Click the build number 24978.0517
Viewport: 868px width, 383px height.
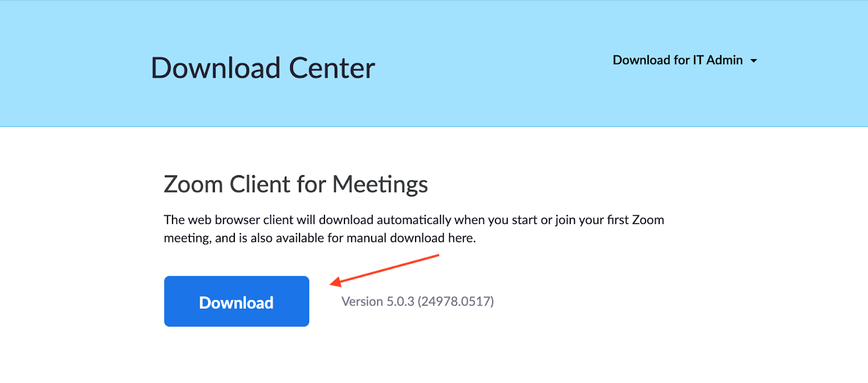456,302
